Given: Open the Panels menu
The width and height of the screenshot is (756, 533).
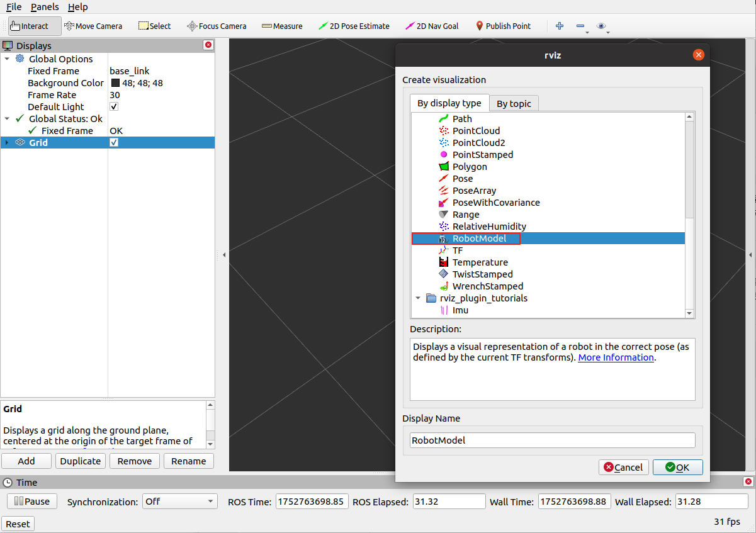Looking at the screenshot, I should coord(45,7).
